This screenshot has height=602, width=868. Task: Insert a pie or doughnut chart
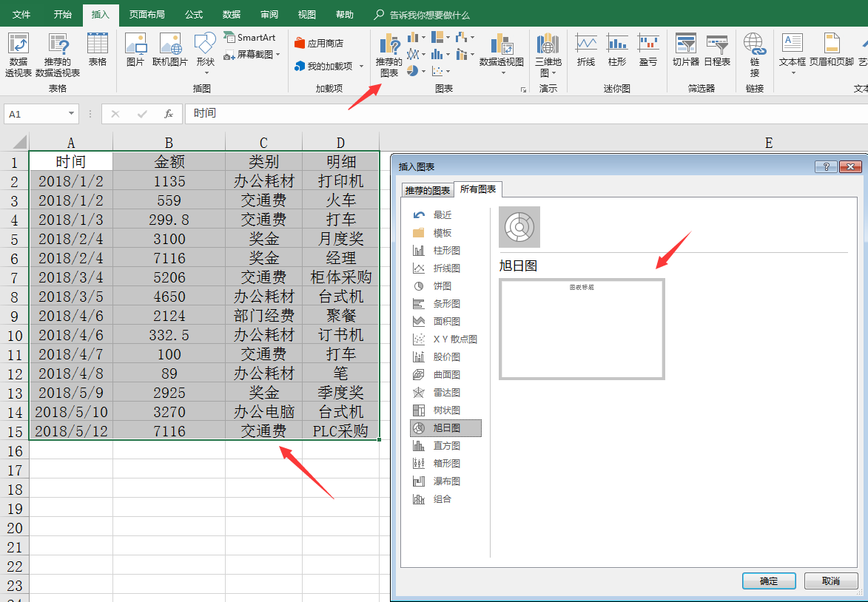(417, 71)
